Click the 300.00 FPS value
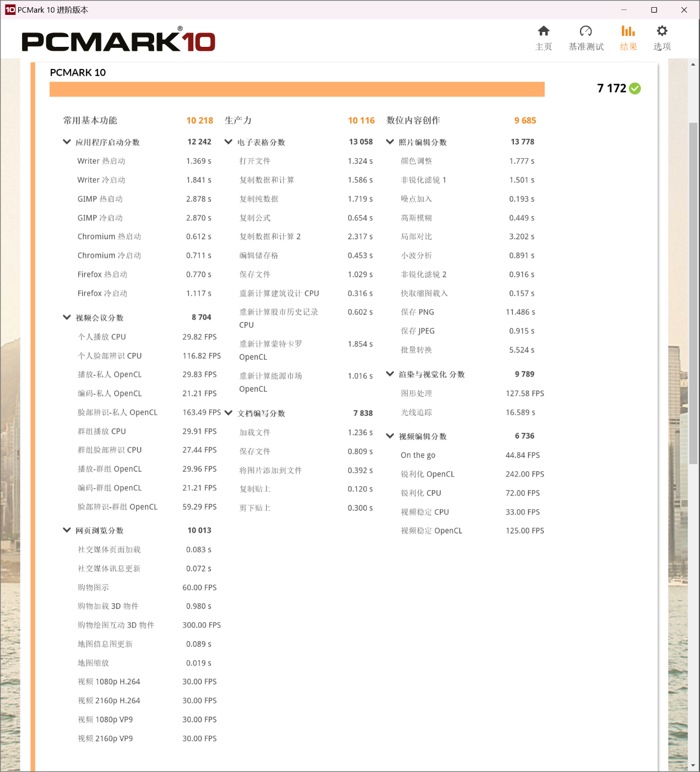 pyautogui.click(x=202, y=625)
